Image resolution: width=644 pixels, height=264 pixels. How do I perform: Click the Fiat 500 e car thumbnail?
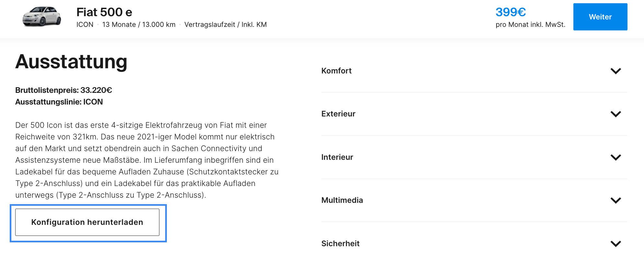[x=41, y=16]
